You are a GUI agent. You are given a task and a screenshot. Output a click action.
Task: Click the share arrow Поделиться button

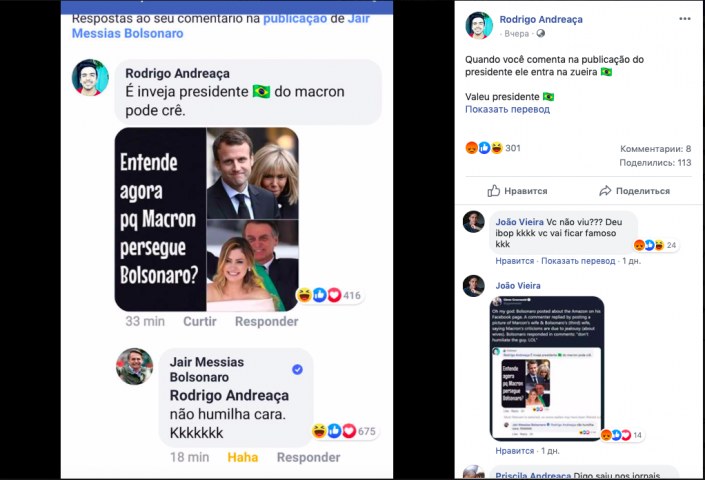click(x=634, y=191)
